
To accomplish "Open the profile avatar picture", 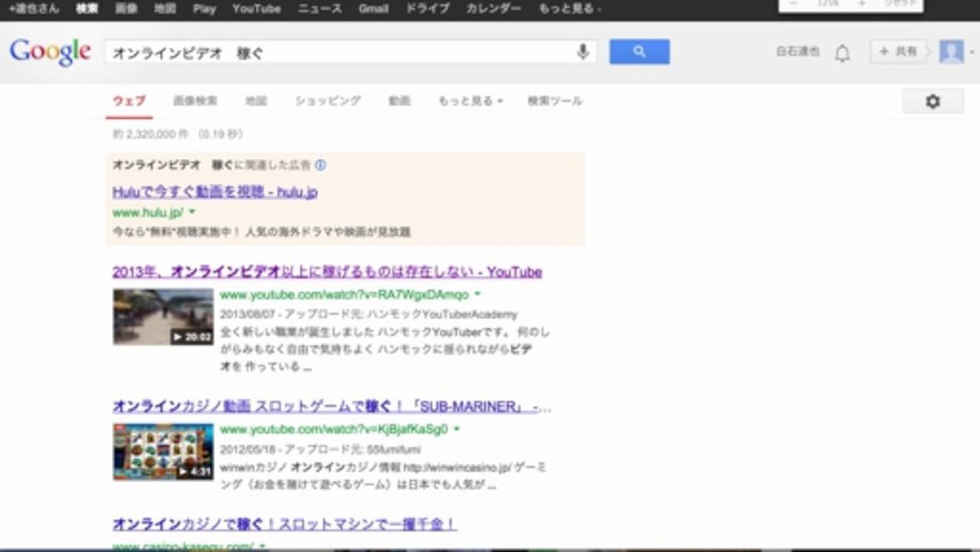I will click(x=951, y=51).
